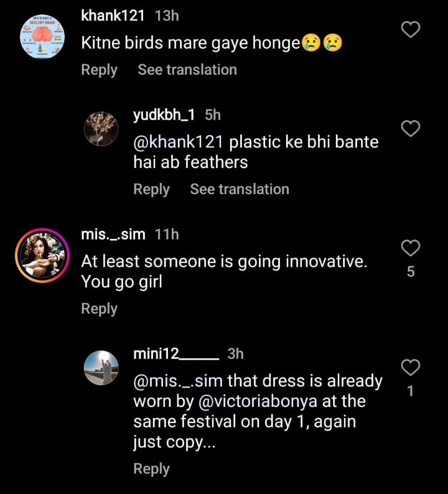
Task: See translation of yudkbh_1's reply
Action: pos(240,189)
